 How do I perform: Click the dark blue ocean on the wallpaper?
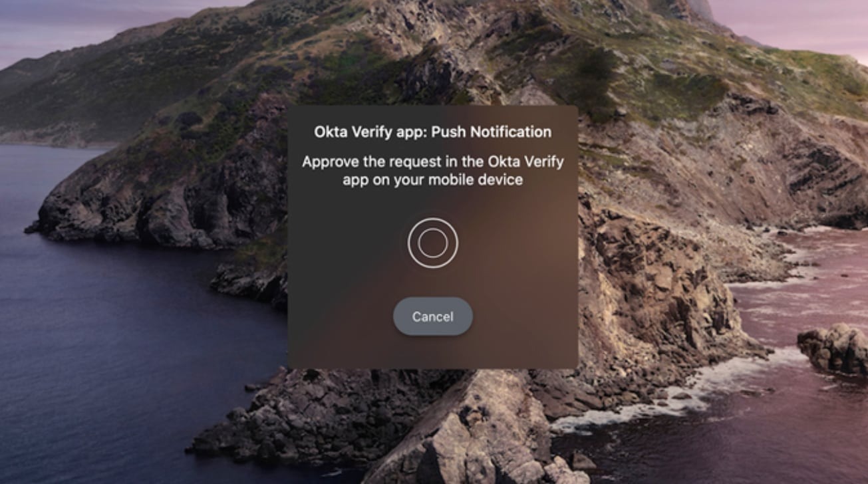100,346
